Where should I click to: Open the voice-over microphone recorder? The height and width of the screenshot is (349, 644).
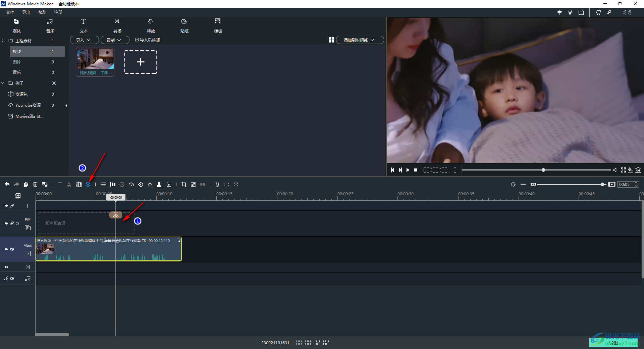(x=217, y=184)
